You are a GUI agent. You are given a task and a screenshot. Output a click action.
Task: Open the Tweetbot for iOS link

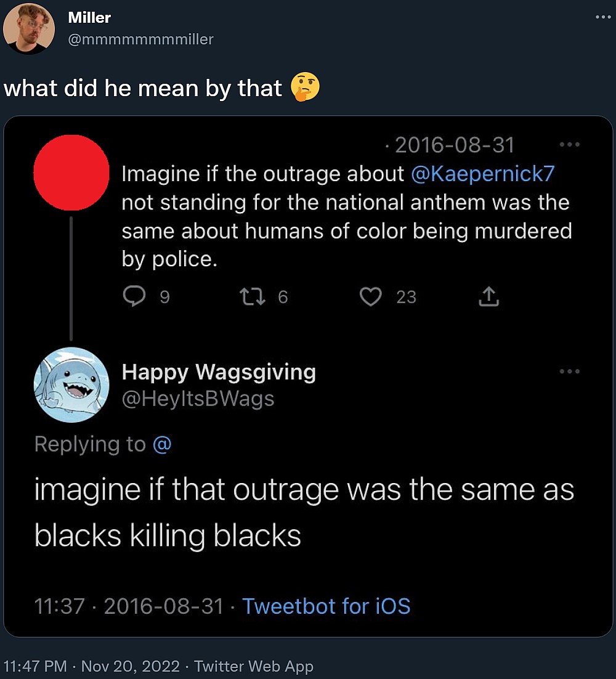click(x=326, y=606)
